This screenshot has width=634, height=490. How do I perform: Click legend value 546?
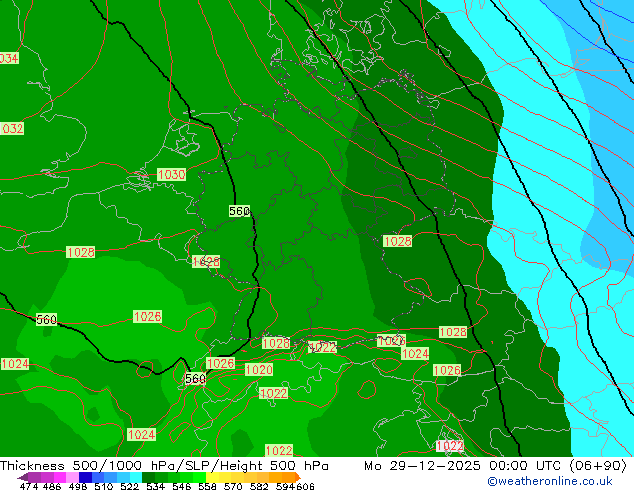click(181, 486)
